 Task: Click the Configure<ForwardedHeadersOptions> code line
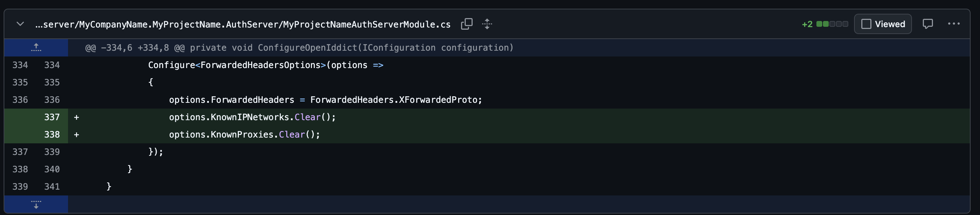[x=266, y=65]
